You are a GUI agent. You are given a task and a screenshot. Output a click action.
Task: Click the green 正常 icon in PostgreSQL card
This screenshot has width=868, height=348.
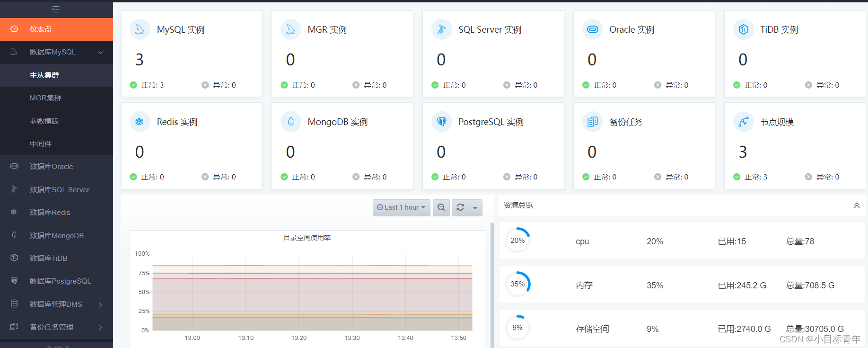coord(435,177)
